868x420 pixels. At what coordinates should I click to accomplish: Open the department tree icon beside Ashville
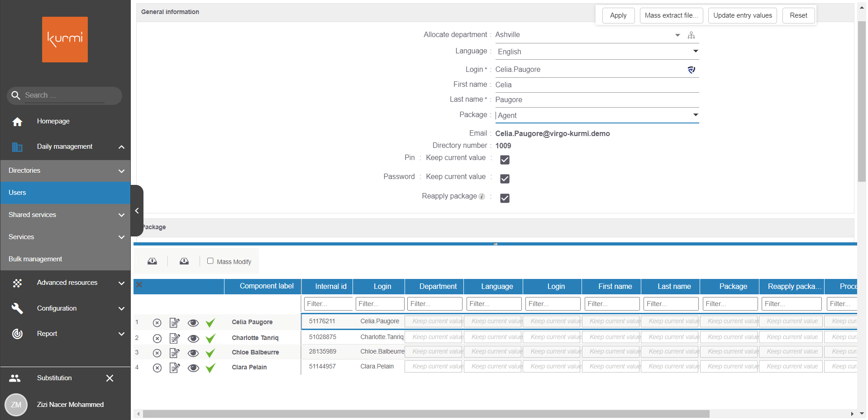(x=691, y=35)
